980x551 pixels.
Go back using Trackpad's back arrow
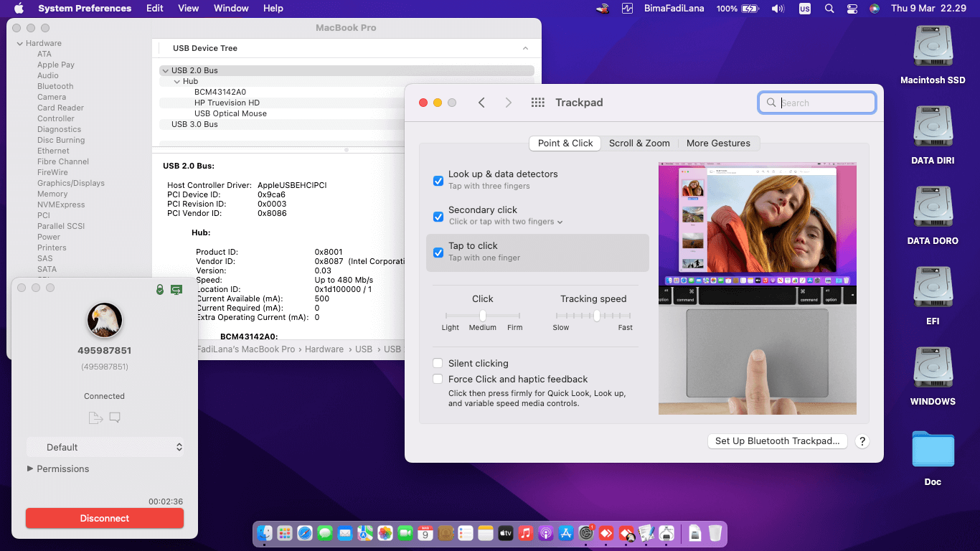(x=481, y=103)
